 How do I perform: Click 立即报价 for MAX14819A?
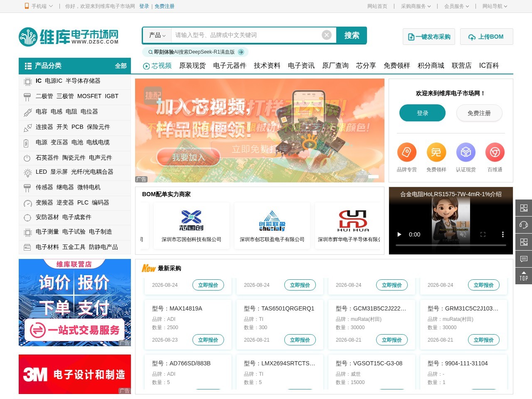tap(208, 340)
